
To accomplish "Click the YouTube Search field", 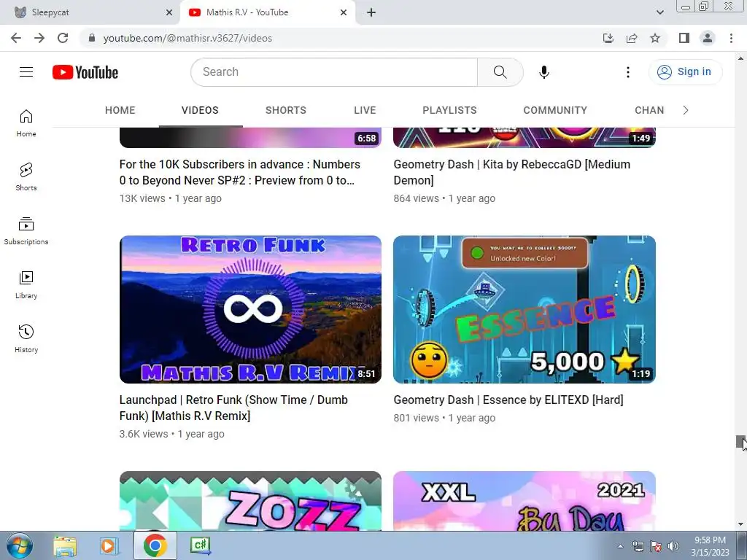I will pos(334,72).
